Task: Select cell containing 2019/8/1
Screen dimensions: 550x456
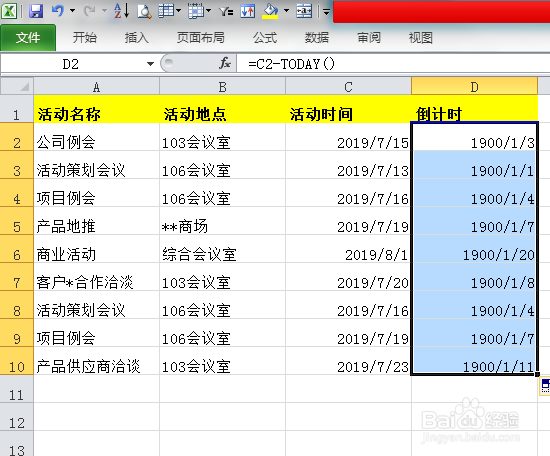Action: point(348,249)
